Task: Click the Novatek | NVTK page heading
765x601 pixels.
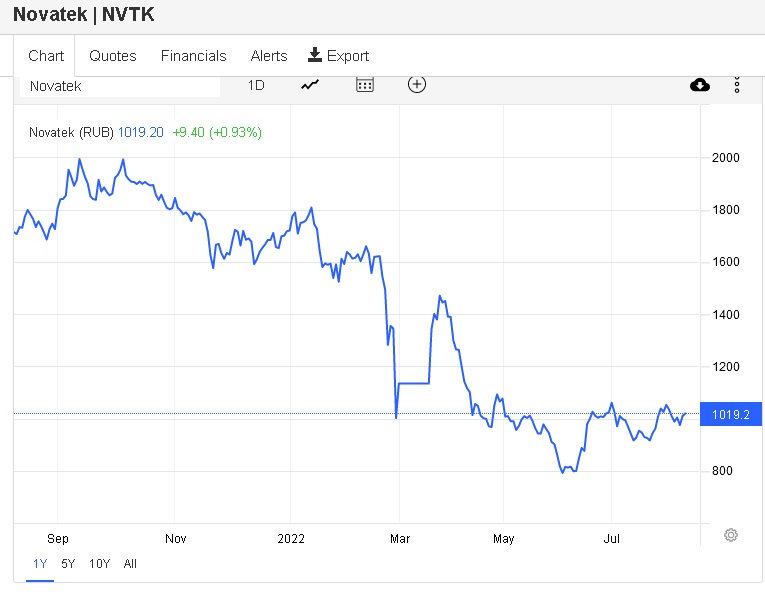Action: pyautogui.click(x=84, y=15)
